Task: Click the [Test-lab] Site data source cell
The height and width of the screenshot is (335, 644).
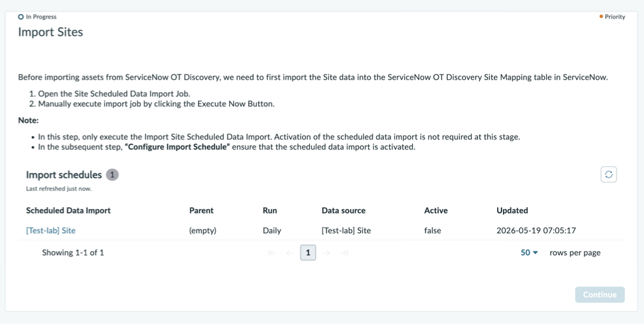Action: pyautogui.click(x=346, y=231)
